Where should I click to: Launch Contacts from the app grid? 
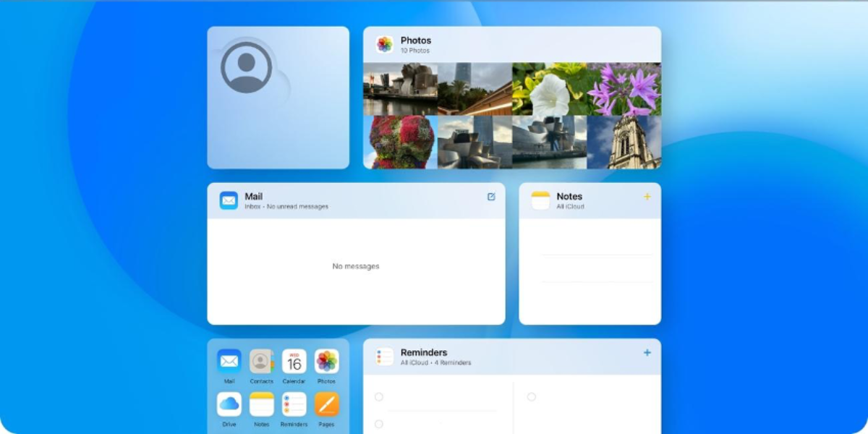pos(261,361)
